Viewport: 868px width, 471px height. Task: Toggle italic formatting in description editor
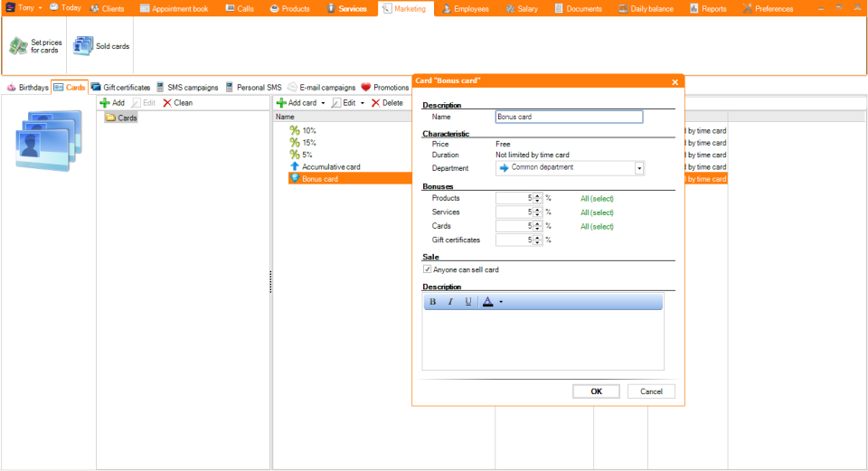pos(450,302)
